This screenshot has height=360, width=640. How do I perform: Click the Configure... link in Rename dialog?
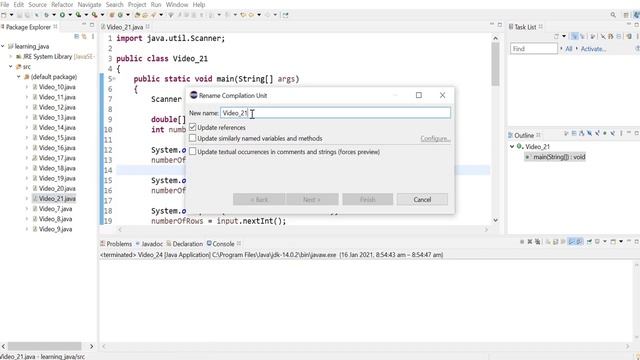click(436, 139)
